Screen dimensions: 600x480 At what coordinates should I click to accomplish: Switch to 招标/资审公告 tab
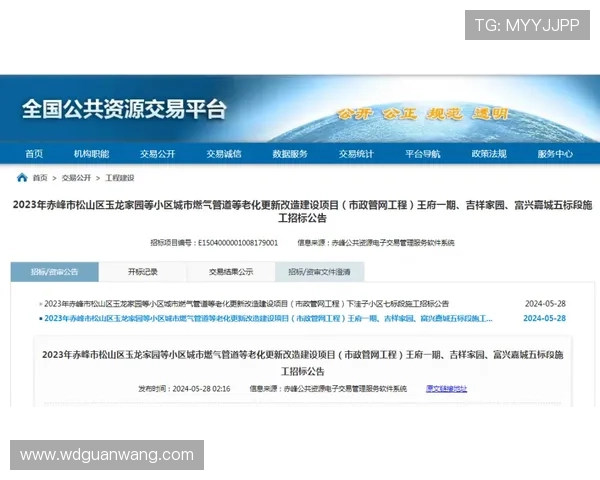click(x=55, y=272)
